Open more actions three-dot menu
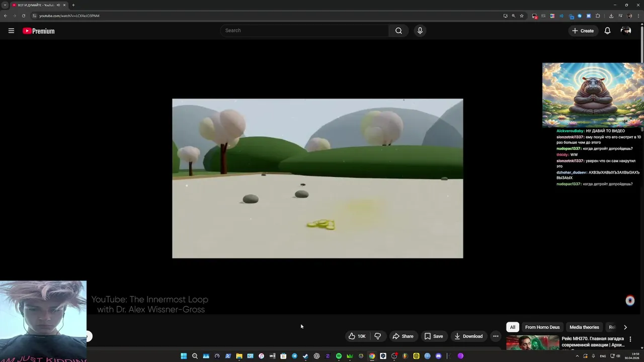The image size is (644, 362). point(496,336)
